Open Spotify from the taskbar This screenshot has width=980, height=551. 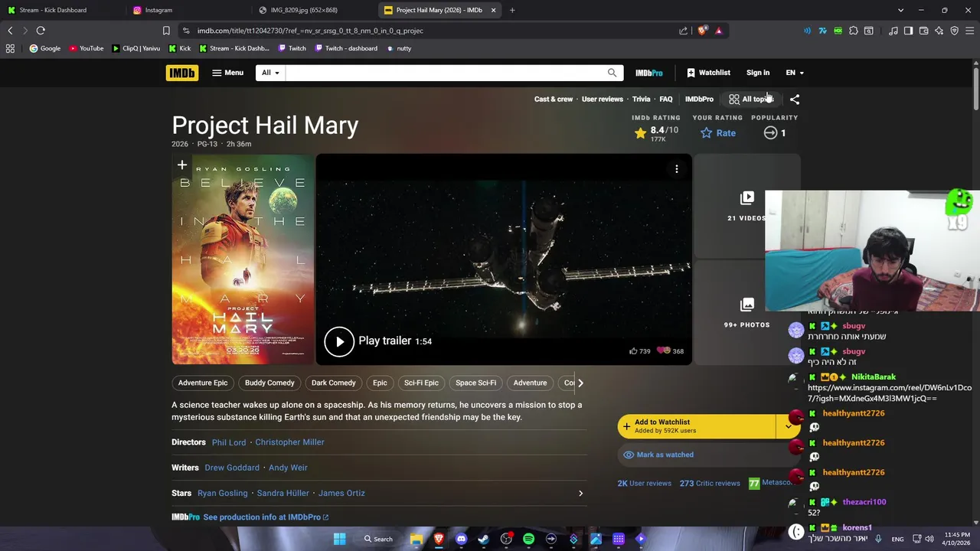pyautogui.click(x=528, y=539)
